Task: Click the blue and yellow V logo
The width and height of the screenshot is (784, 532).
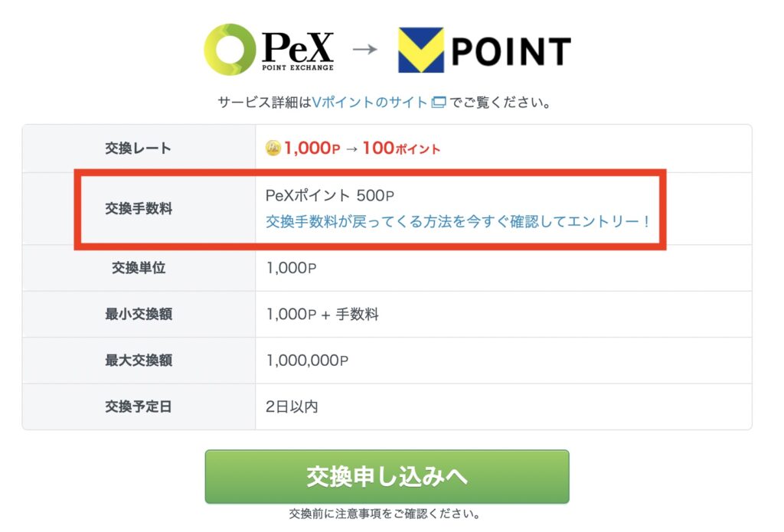Action: tap(420, 51)
